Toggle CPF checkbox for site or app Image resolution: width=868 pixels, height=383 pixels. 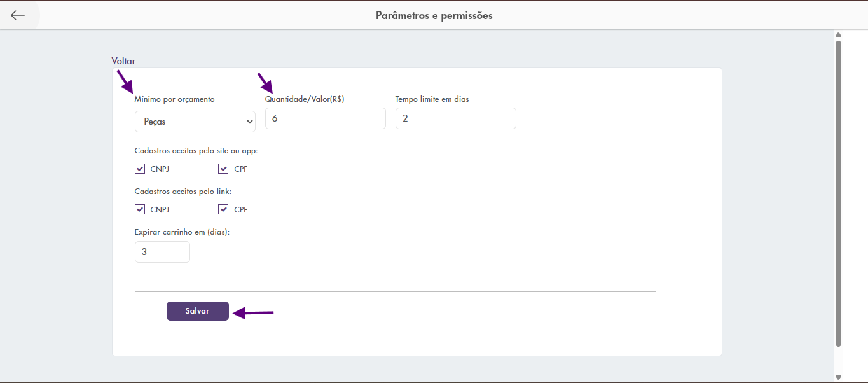223,169
